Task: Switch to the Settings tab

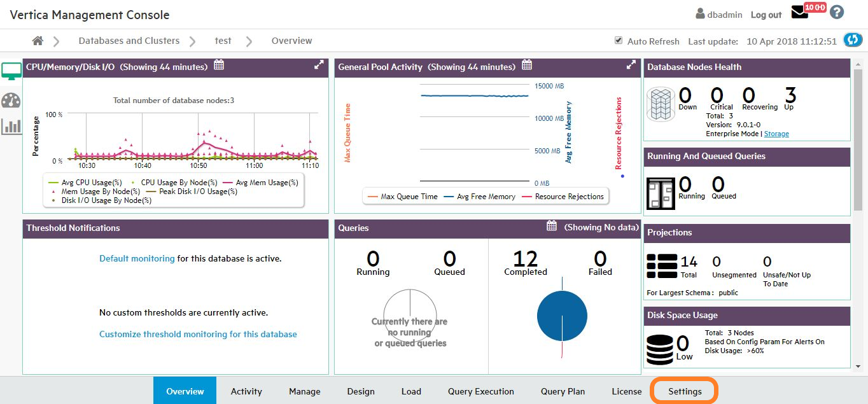Action: [685, 391]
